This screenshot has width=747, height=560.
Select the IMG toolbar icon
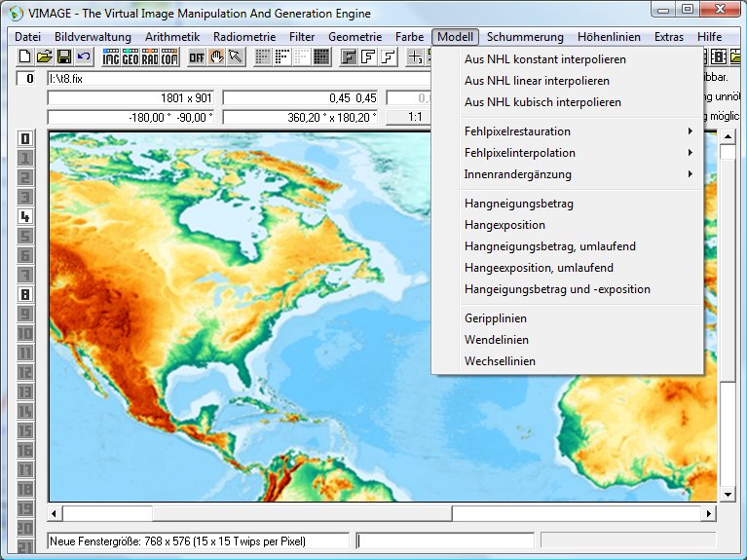coord(111,57)
